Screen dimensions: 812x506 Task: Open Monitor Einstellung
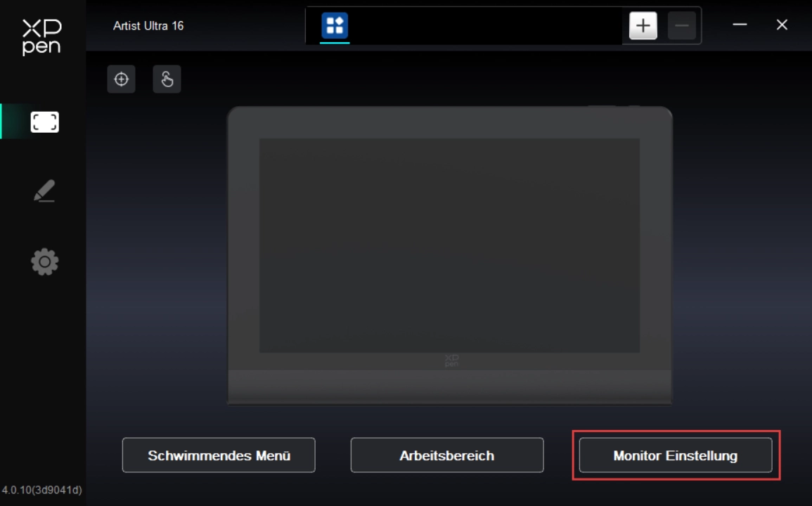(675, 455)
